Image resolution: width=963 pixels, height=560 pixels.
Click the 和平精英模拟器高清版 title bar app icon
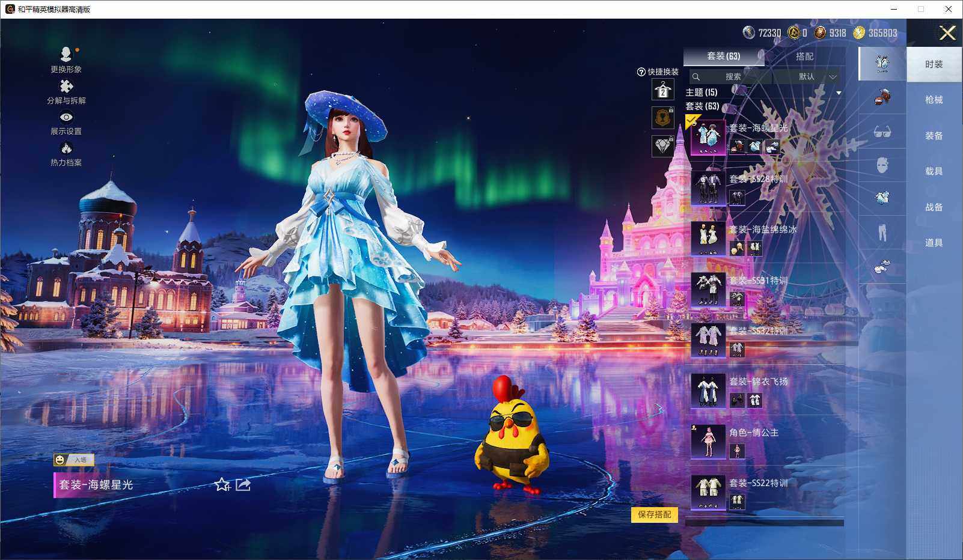[x=10, y=9]
